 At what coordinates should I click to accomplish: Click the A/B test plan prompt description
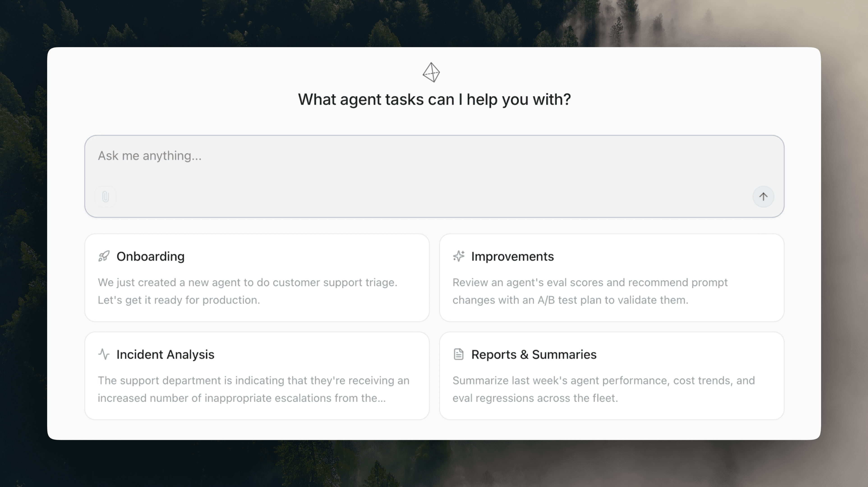pyautogui.click(x=590, y=291)
